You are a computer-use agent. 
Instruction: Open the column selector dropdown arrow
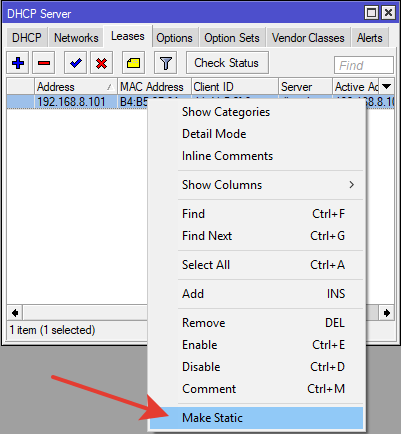(387, 87)
